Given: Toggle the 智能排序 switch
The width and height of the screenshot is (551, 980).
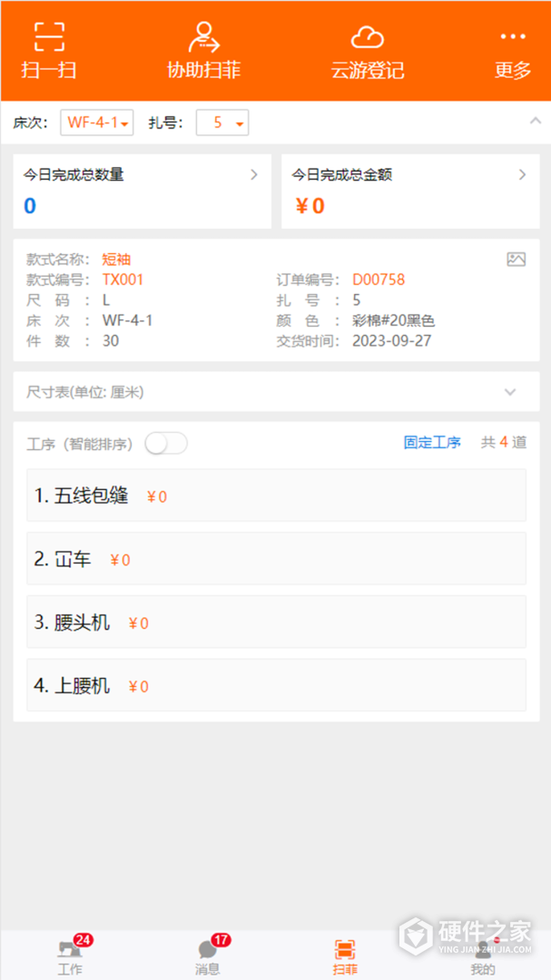Looking at the screenshot, I should [x=166, y=443].
